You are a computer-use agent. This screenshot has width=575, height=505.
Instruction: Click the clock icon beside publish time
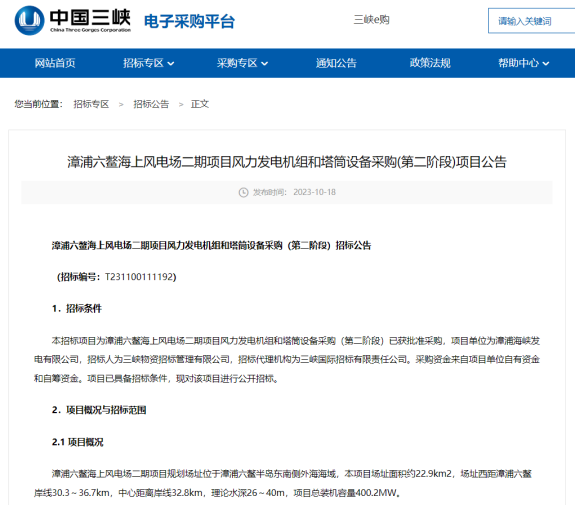coord(243,192)
